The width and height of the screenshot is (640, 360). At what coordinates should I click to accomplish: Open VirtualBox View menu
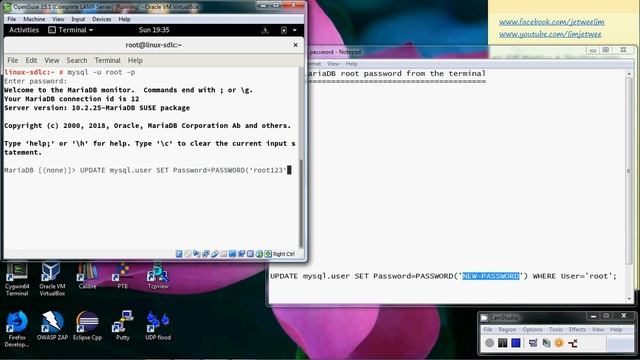58,19
